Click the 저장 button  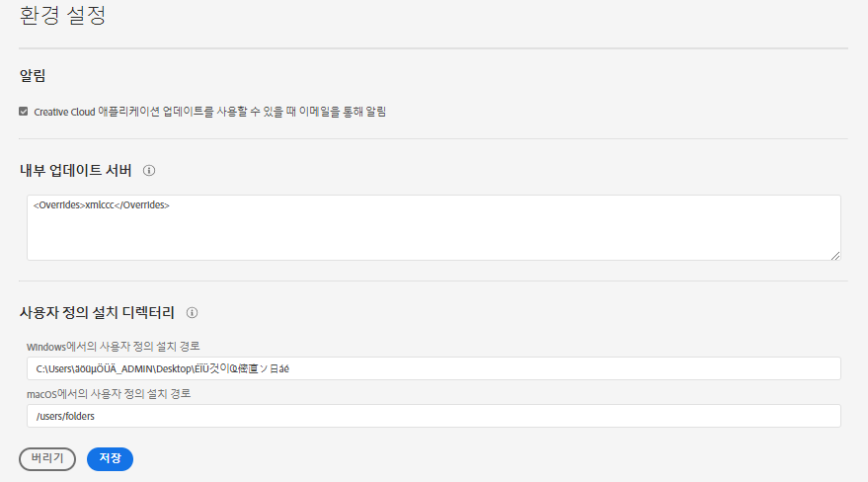click(110, 458)
